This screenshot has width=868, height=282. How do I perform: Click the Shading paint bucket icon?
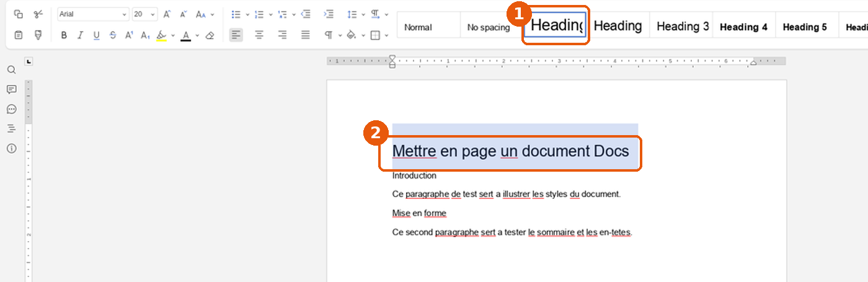(x=352, y=35)
